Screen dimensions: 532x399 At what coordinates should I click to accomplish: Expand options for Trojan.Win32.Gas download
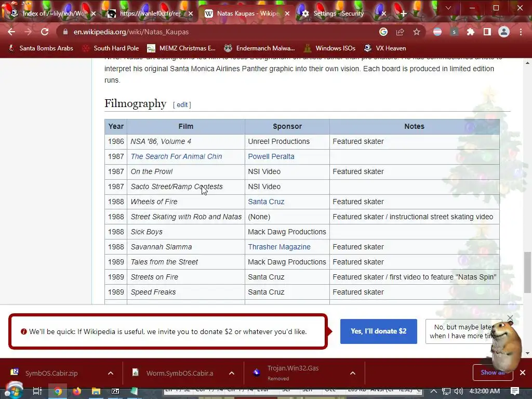click(353, 373)
